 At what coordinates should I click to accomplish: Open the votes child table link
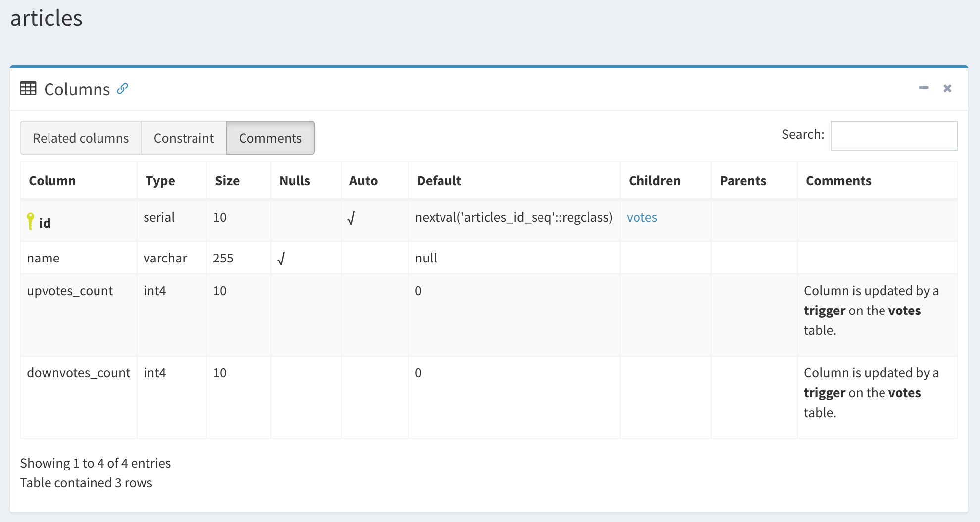pos(642,217)
